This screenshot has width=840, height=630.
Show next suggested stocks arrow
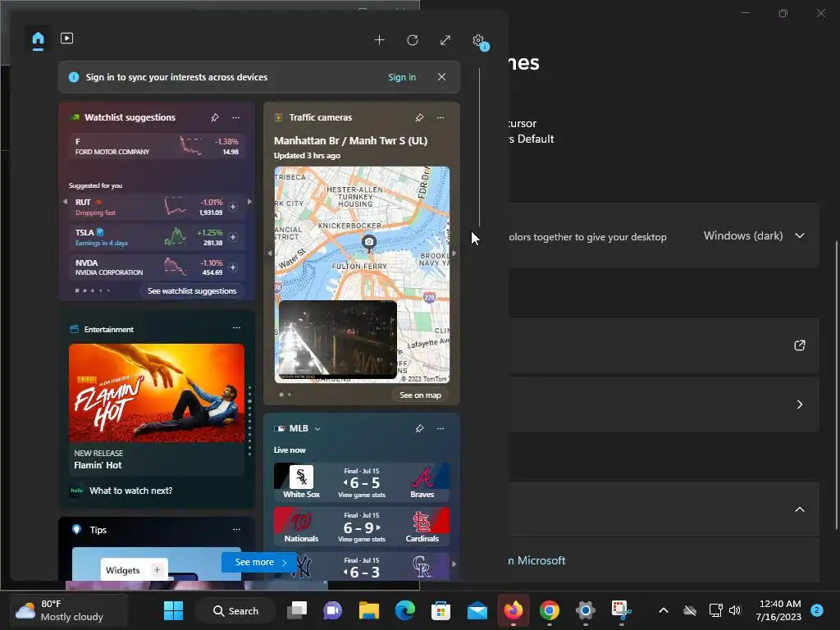249,202
